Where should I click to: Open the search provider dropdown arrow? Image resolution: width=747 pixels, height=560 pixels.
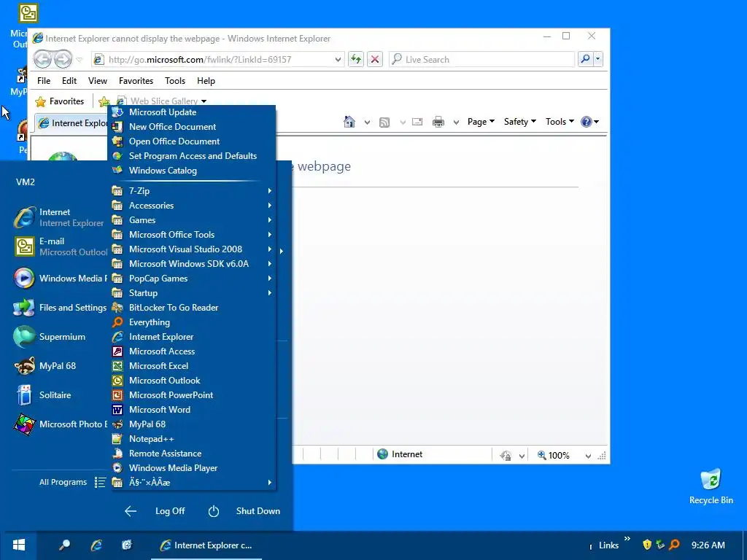597,59
